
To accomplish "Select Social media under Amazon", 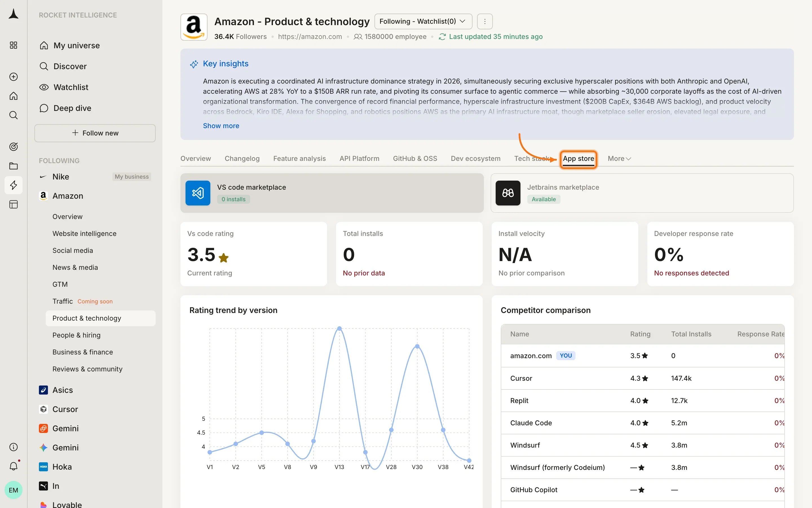I will tap(72, 250).
